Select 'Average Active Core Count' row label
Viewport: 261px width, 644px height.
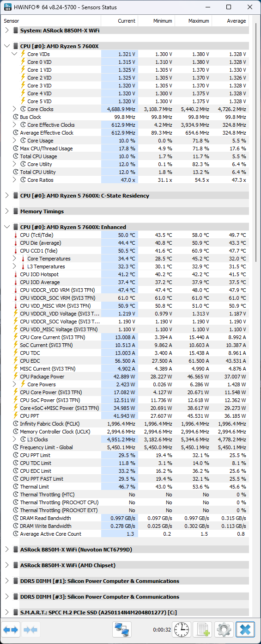[x=50, y=534]
